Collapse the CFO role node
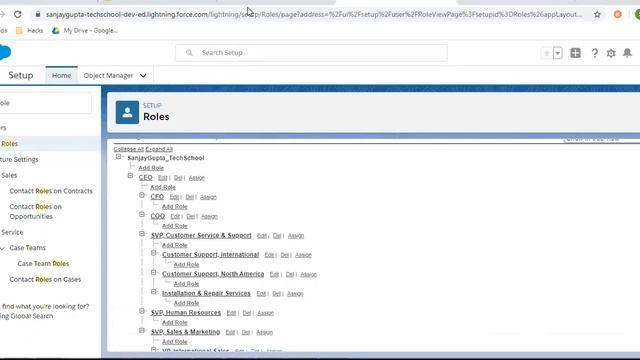 142,195
